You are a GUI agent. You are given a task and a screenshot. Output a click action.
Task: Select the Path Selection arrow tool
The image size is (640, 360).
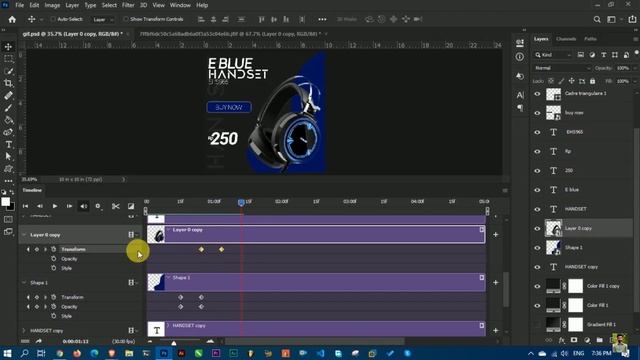[8, 156]
